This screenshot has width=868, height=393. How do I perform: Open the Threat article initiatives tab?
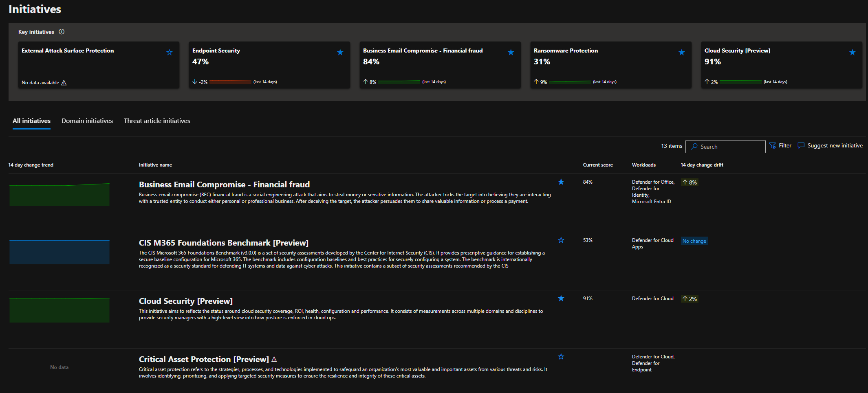pos(157,121)
